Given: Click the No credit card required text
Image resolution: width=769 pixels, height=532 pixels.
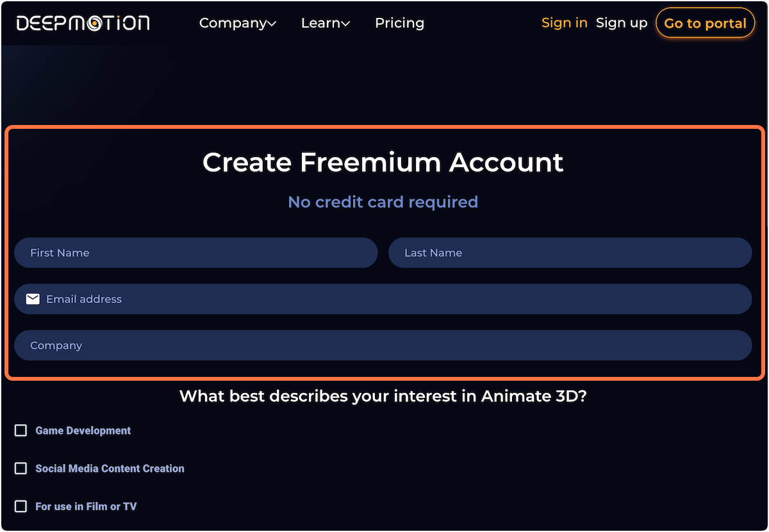Looking at the screenshot, I should 383,202.
